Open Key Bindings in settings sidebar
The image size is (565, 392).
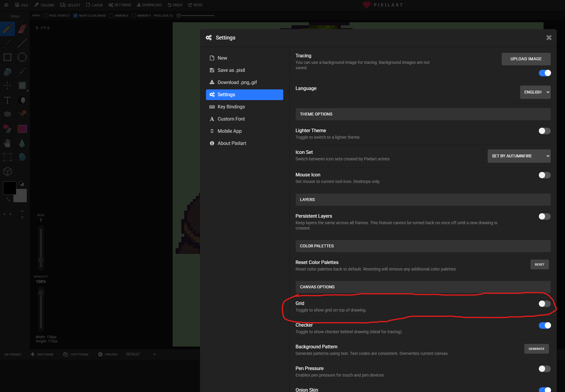[231, 107]
